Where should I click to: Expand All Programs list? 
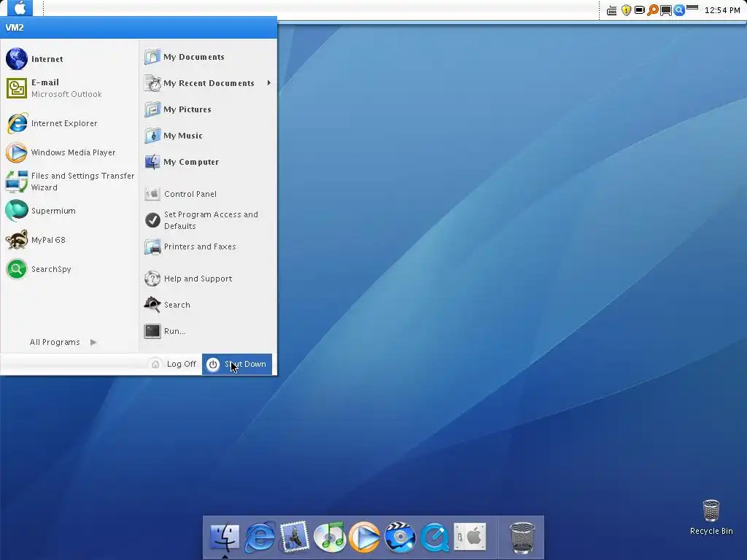click(x=63, y=342)
